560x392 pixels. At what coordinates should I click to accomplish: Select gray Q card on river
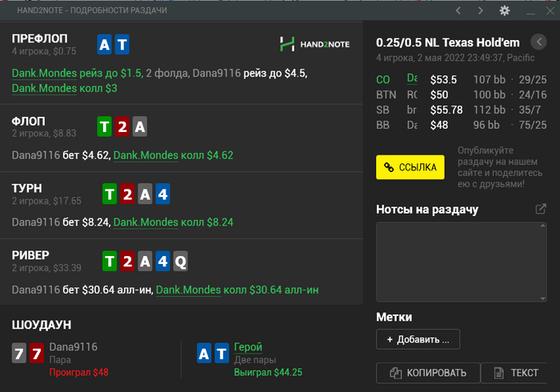coord(180,262)
